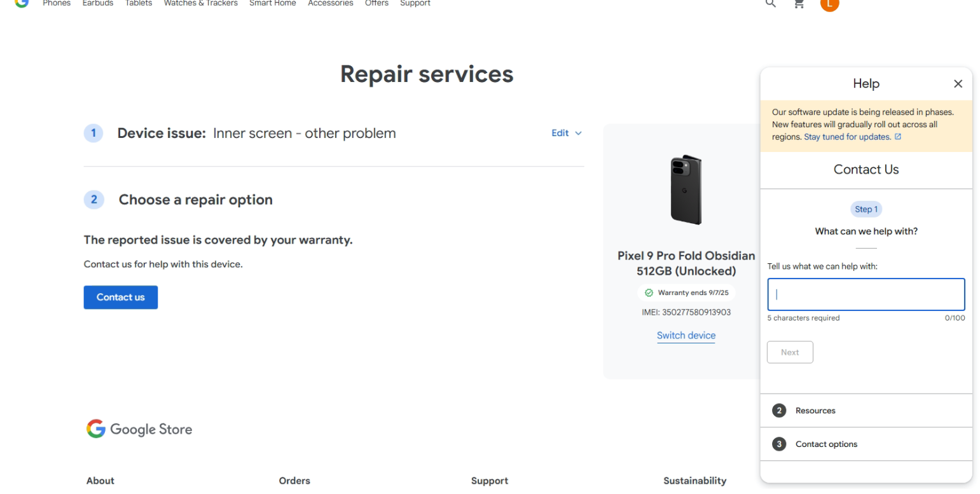The height and width of the screenshot is (494, 980).
Task: Close the Help panel
Action: click(958, 84)
